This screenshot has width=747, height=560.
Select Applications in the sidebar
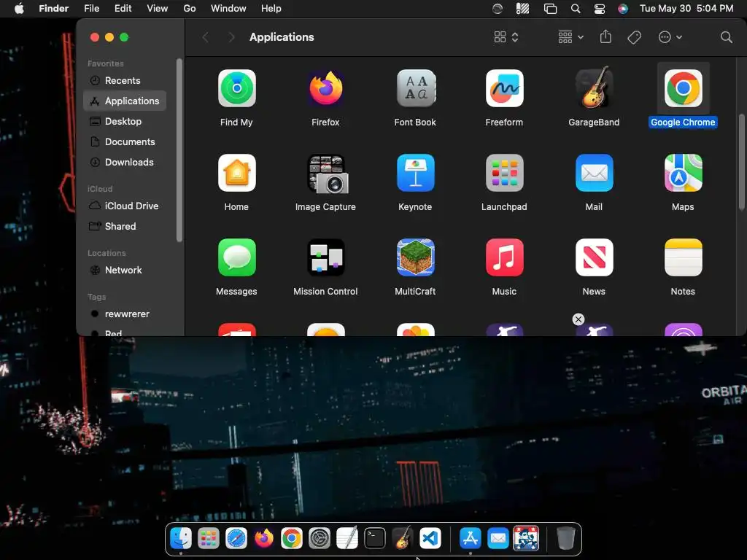click(125, 101)
